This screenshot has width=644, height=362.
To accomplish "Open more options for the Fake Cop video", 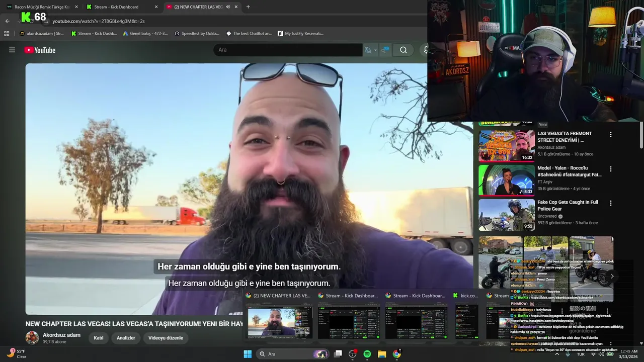I will [611, 203].
